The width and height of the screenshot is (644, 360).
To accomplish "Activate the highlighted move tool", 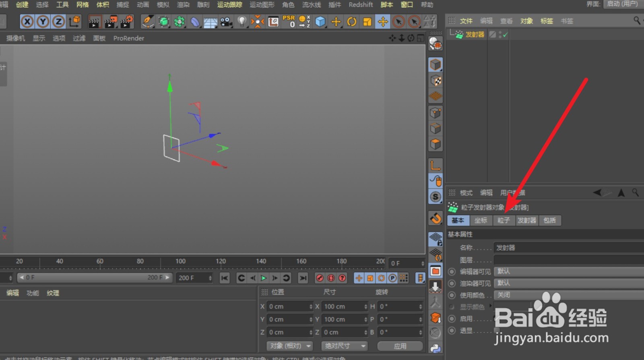I will pos(383,21).
